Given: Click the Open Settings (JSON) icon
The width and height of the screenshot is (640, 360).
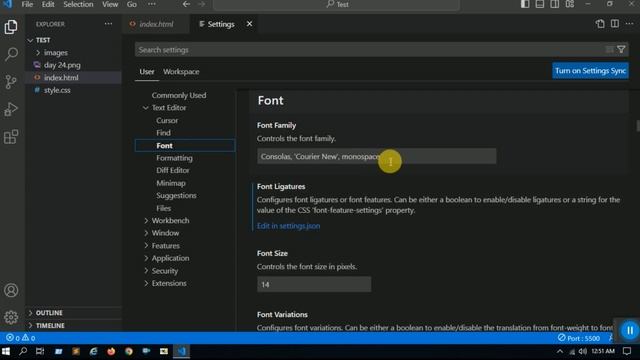Looking at the screenshot, I should (x=600, y=24).
